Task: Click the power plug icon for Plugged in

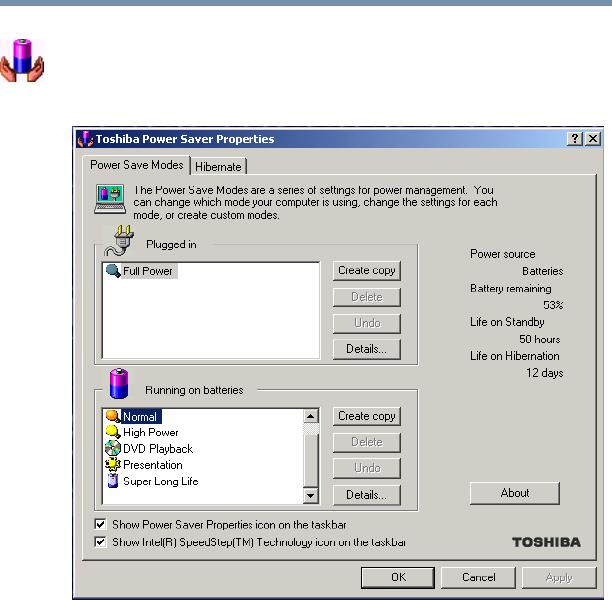Action: pyautogui.click(x=119, y=240)
